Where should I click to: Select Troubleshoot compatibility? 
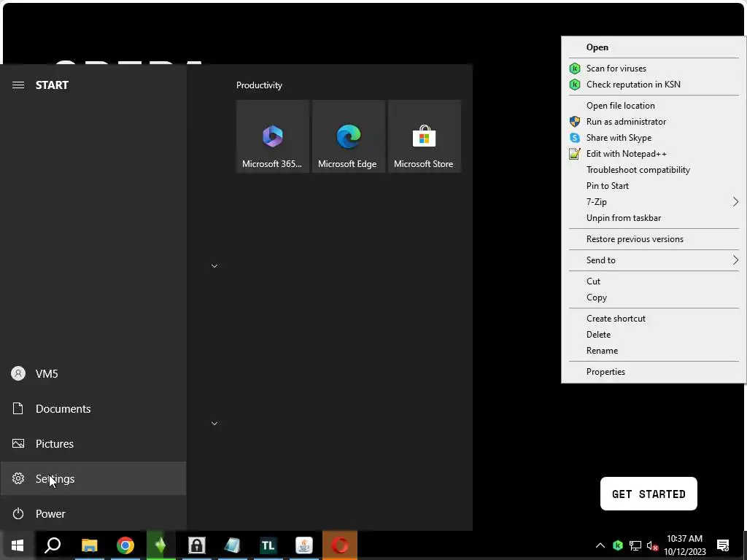654,170
